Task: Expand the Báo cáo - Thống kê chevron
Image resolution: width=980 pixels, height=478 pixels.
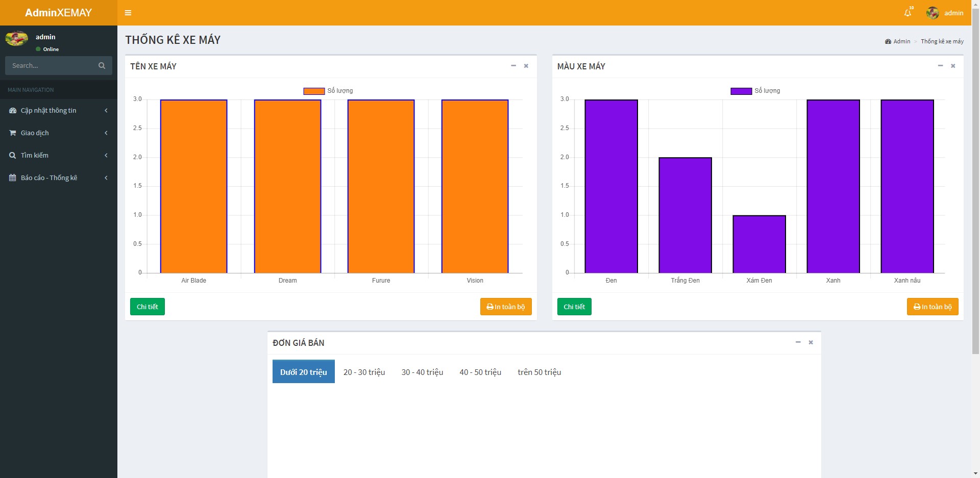Action: point(106,178)
